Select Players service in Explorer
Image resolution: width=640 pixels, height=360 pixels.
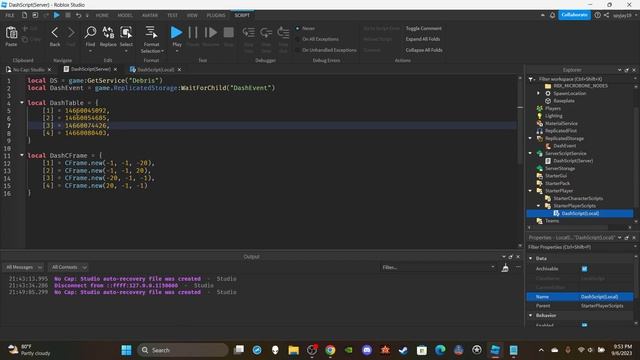tap(553, 109)
